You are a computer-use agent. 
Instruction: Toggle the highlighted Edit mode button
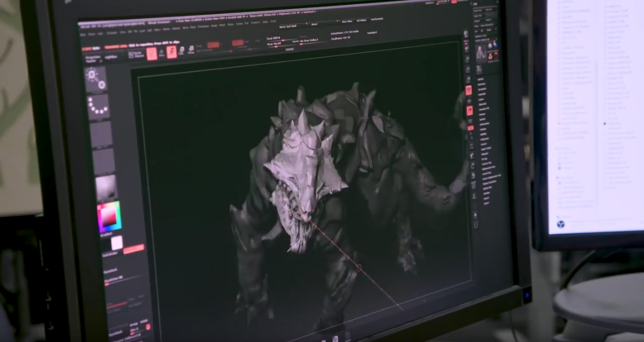click(152, 54)
